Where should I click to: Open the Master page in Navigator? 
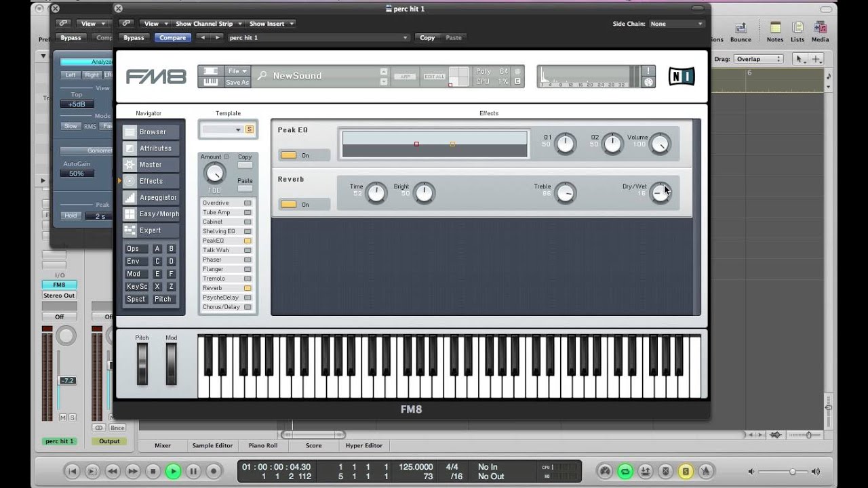(151, 165)
